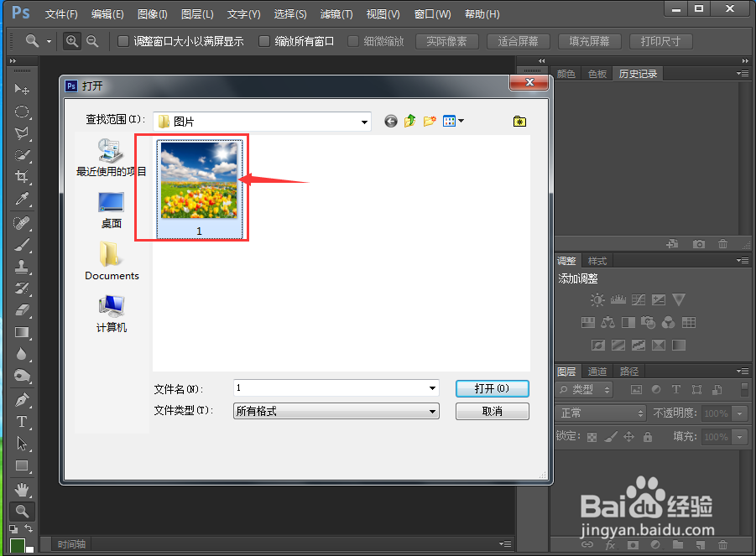Switch to the Channels tab
Viewport: 756px width, 556px height.
(x=597, y=372)
